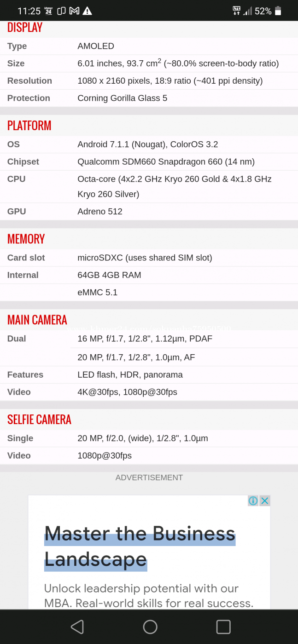Tap the signal strength status icon
Screen dimensions: 298x644
click(248, 11)
